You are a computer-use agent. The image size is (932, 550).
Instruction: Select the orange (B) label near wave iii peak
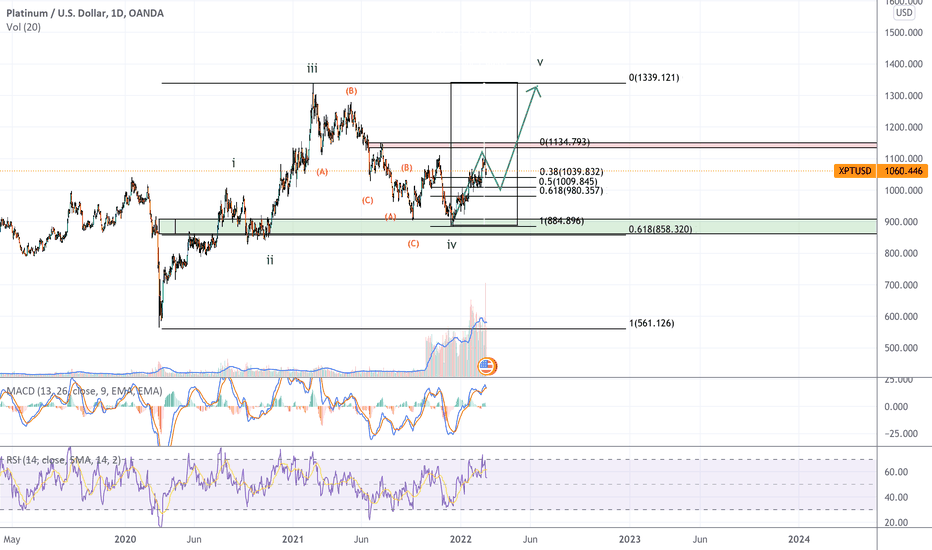click(351, 91)
